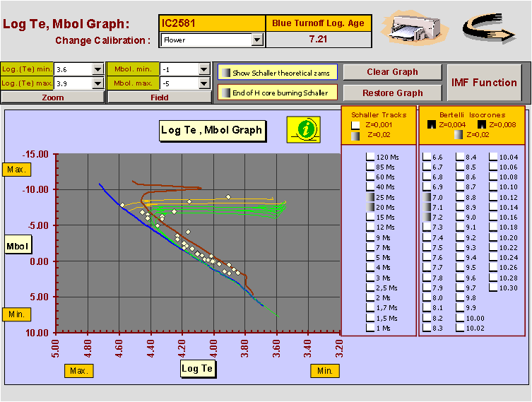The height and width of the screenshot is (402, 532).
Task: Click the curved return arrow icon
Action: [x=489, y=28]
